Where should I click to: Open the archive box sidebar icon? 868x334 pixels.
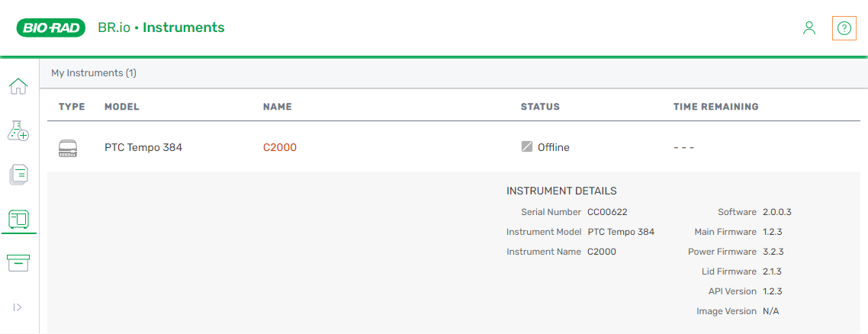tap(18, 263)
